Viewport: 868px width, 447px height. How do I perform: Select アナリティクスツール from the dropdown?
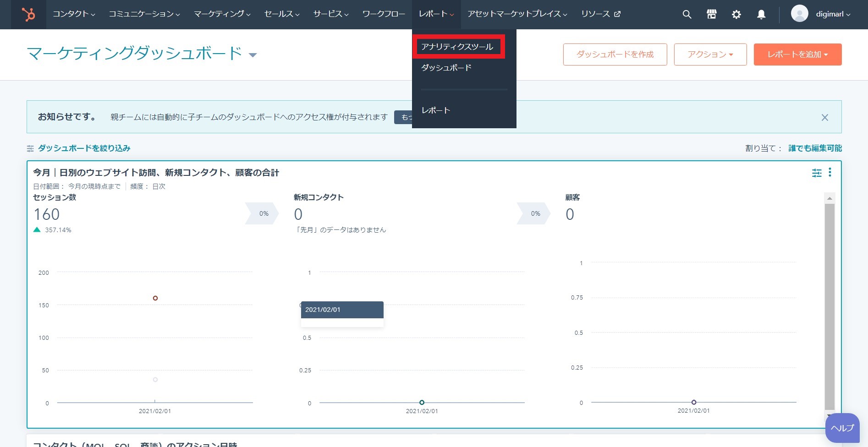(x=457, y=47)
